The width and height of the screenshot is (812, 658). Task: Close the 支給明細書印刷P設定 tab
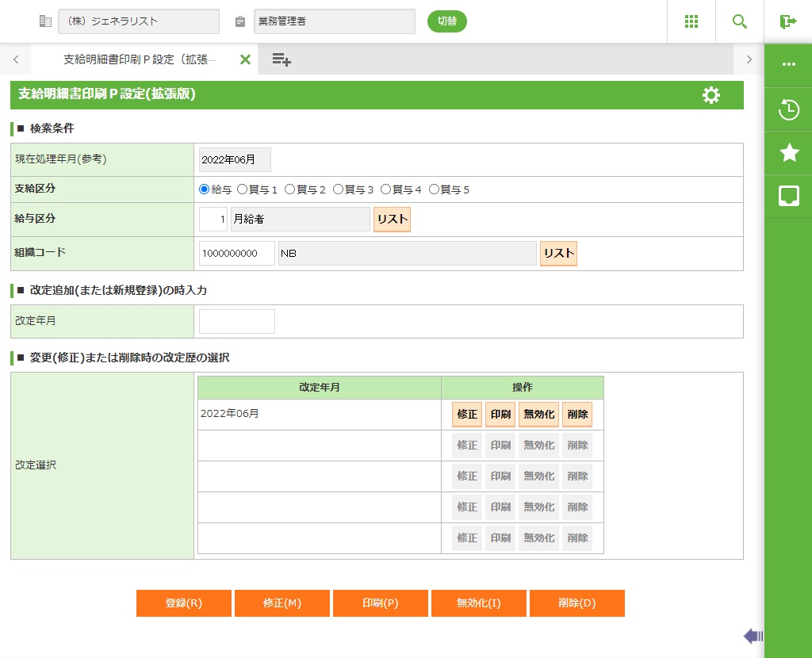point(245,59)
